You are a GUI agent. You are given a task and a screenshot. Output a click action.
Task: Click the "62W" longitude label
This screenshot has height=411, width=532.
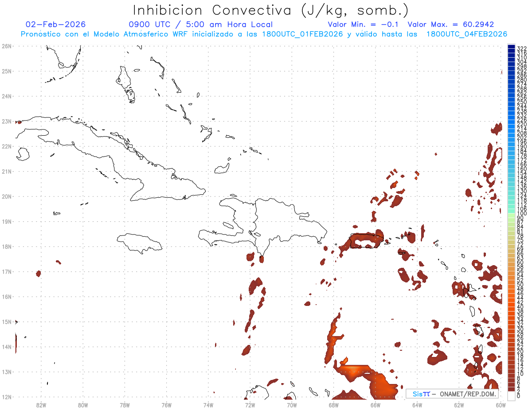pyautogui.click(x=459, y=404)
